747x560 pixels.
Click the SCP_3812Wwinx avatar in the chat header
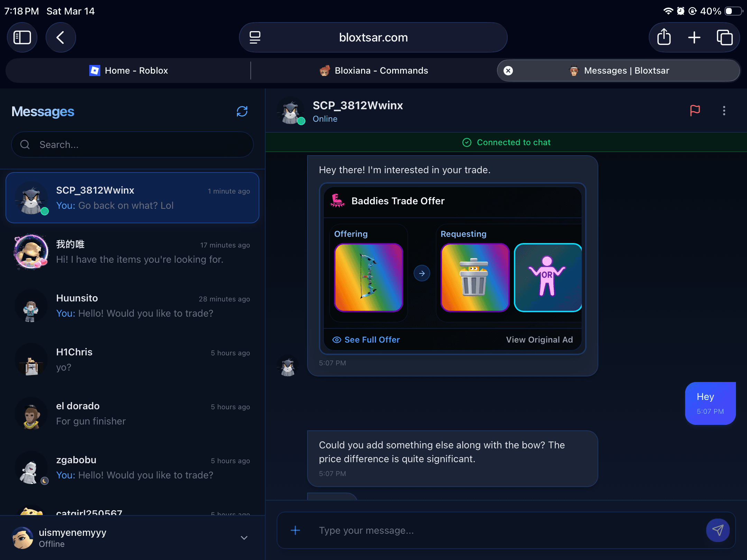point(291,111)
